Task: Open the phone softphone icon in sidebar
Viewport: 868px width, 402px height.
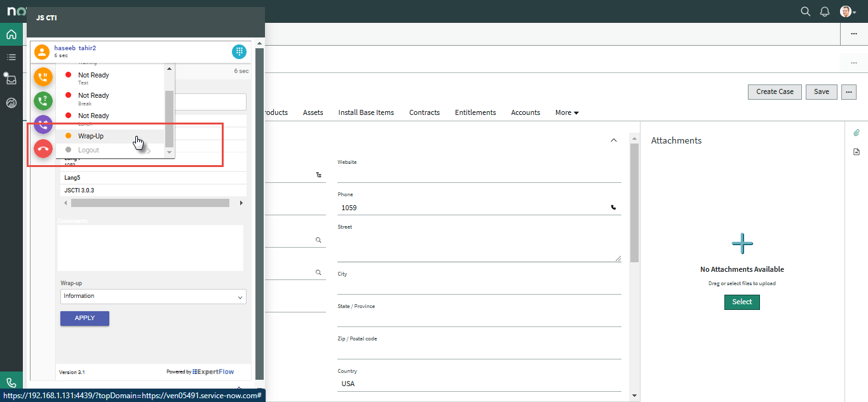Action: [11, 383]
